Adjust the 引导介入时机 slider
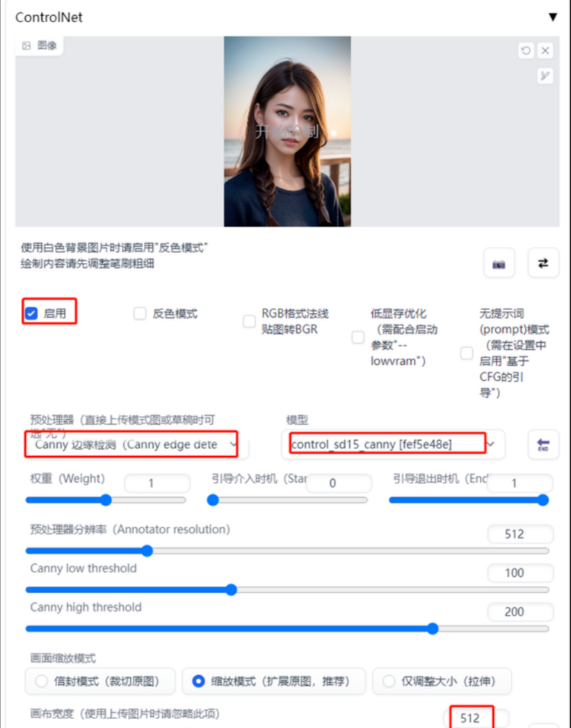 [287, 500]
